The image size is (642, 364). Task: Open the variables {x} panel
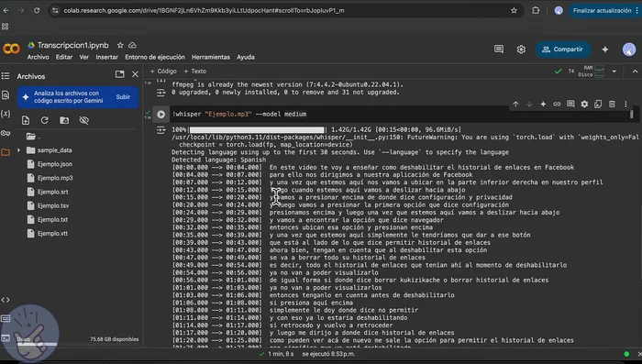(6, 114)
